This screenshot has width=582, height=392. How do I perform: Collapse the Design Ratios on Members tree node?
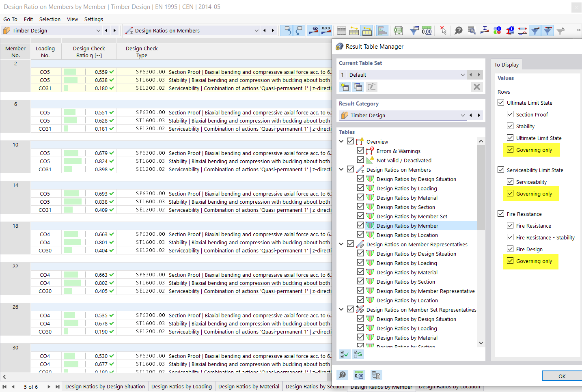(x=341, y=170)
